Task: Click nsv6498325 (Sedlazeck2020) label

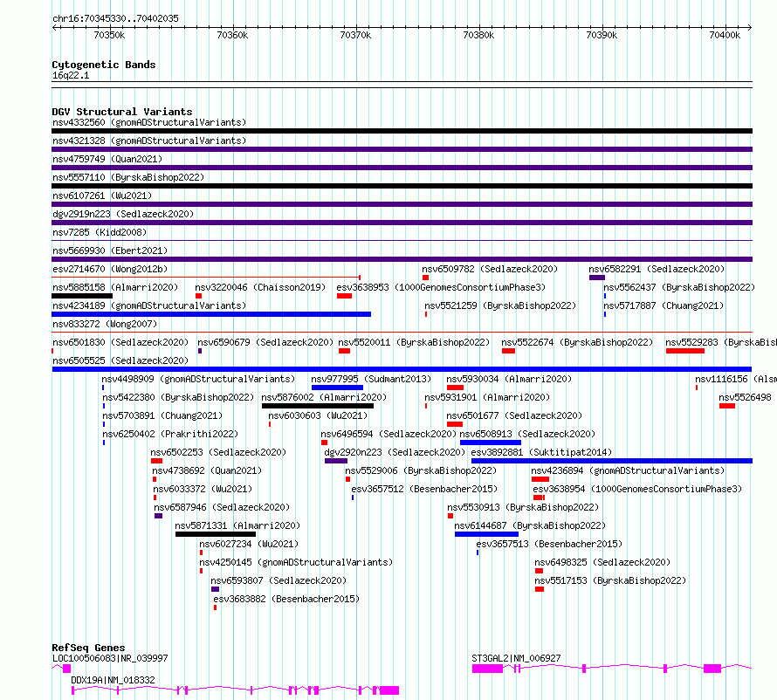Action: click(602, 562)
